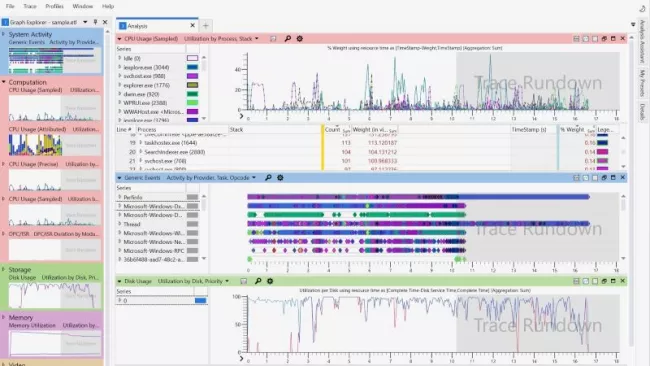Screen dimensions: 650x366
Task: Change chart type in Disk Usage panel
Action: point(243,281)
